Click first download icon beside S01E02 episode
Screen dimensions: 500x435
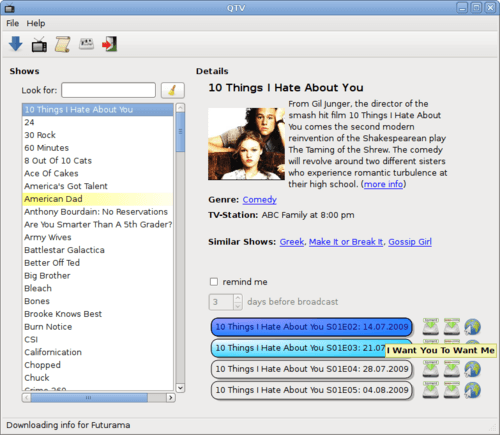[x=431, y=327]
